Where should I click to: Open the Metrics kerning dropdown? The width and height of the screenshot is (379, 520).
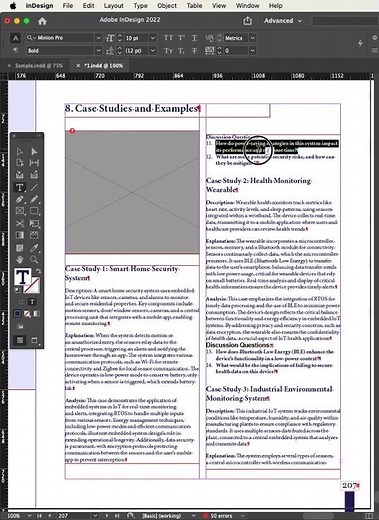point(252,38)
